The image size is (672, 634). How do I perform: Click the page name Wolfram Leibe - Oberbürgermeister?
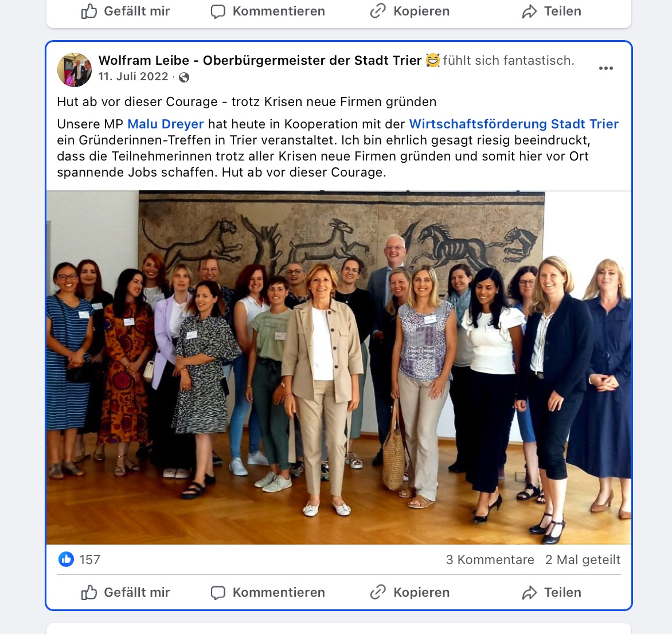click(260, 60)
